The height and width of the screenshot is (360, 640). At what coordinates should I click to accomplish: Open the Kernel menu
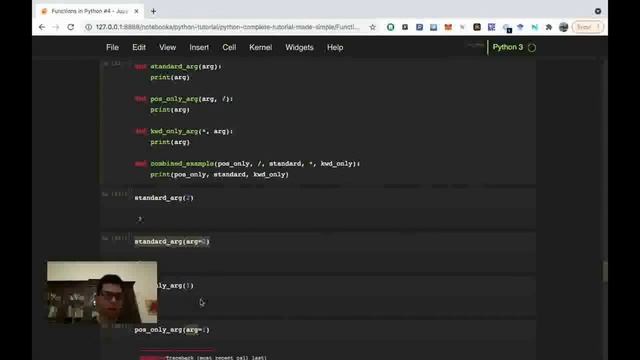tap(260, 47)
